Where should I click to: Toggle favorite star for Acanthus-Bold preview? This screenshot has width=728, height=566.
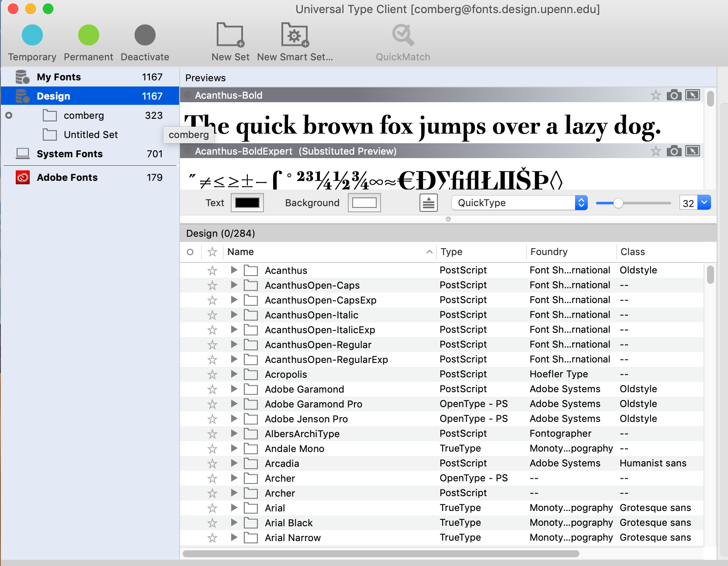tap(655, 95)
